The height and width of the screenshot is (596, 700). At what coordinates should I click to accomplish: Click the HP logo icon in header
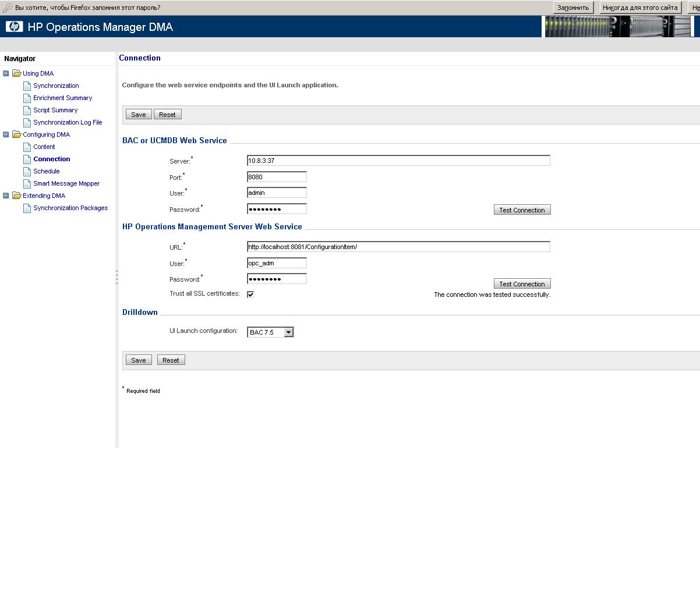tap(14, 27)
